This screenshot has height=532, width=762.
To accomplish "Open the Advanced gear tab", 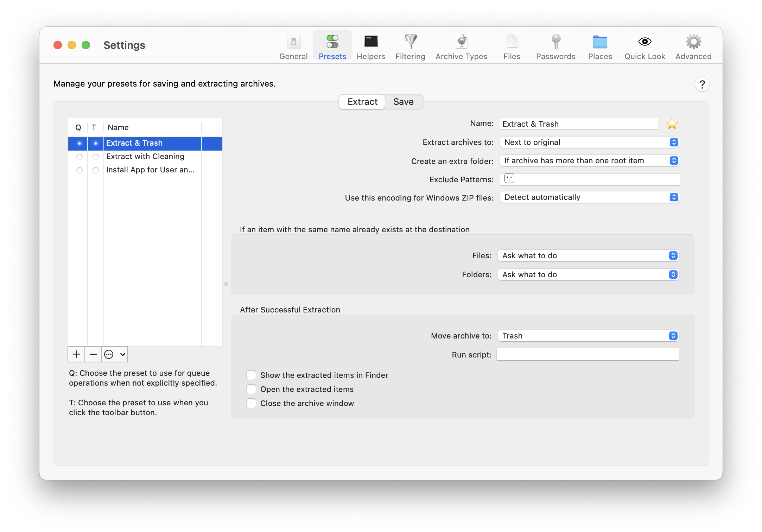I will (x=693, y=47).
